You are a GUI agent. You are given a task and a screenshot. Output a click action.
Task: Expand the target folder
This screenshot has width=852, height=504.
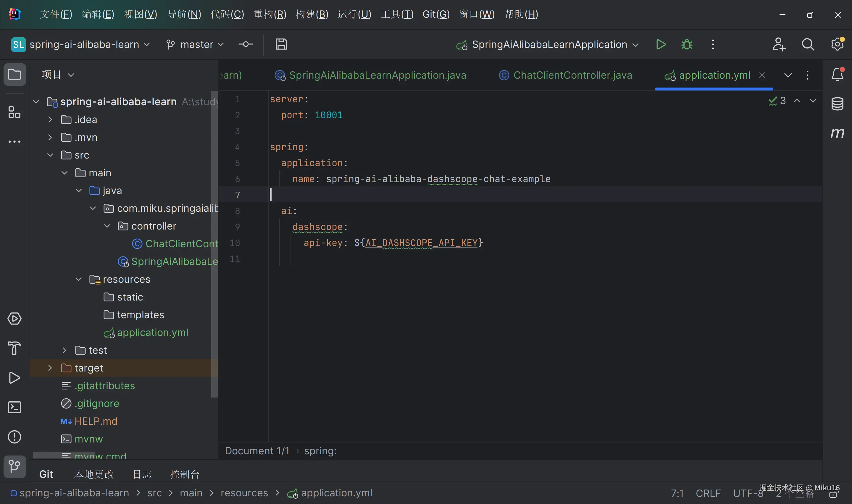(50, 368)
